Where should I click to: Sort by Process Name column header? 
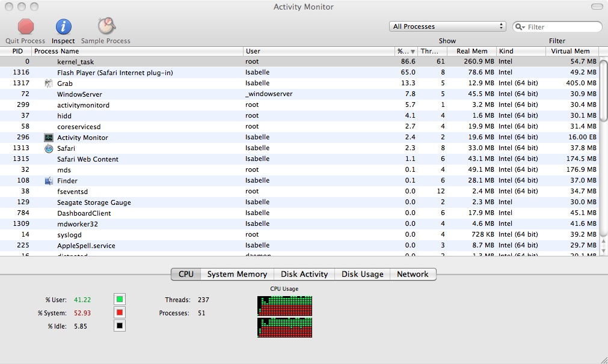[137, 51]
